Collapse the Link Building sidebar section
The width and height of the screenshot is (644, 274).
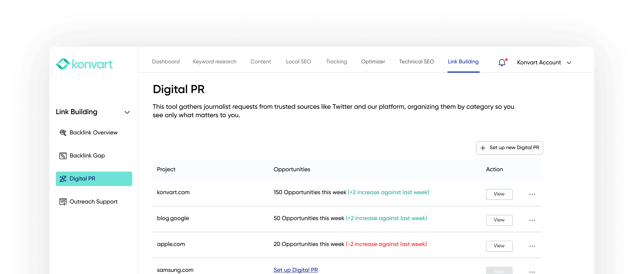[127, 112]
